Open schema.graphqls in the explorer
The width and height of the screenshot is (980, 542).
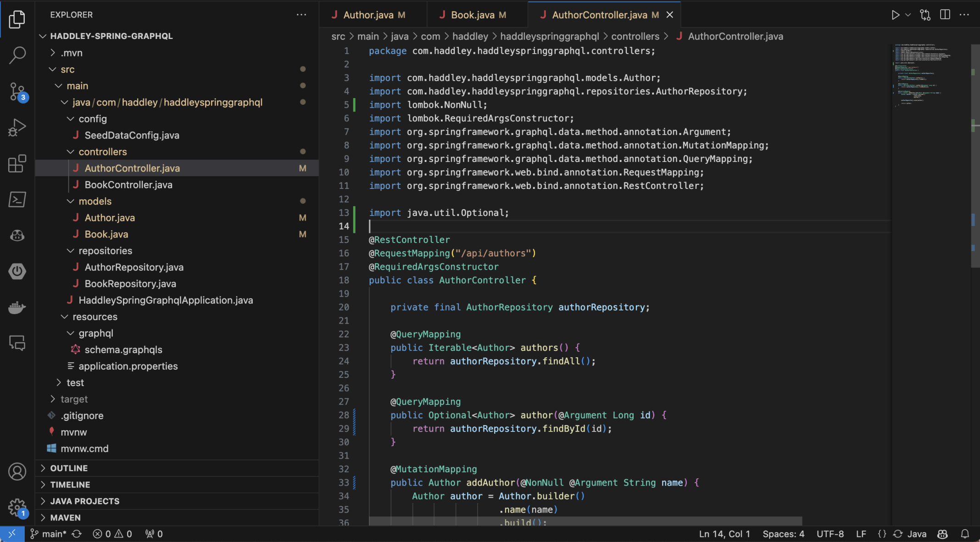(123, 349)
